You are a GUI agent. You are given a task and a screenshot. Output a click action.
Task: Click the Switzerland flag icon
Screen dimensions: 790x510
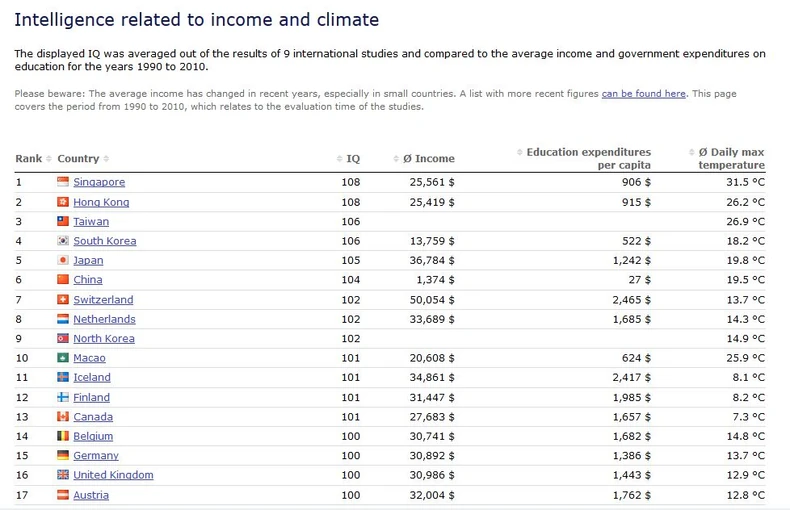(x=63, y=300)
